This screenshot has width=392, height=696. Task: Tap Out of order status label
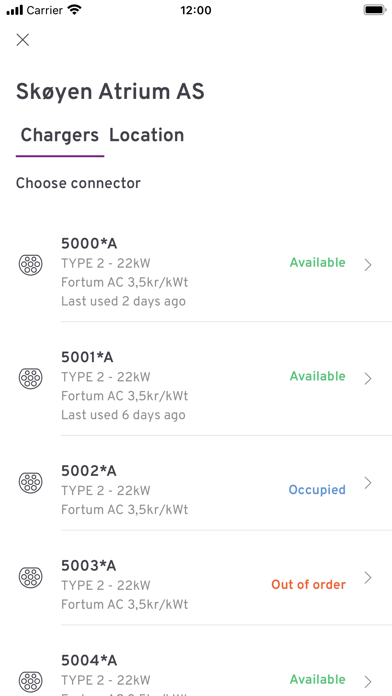click(309, 585)
